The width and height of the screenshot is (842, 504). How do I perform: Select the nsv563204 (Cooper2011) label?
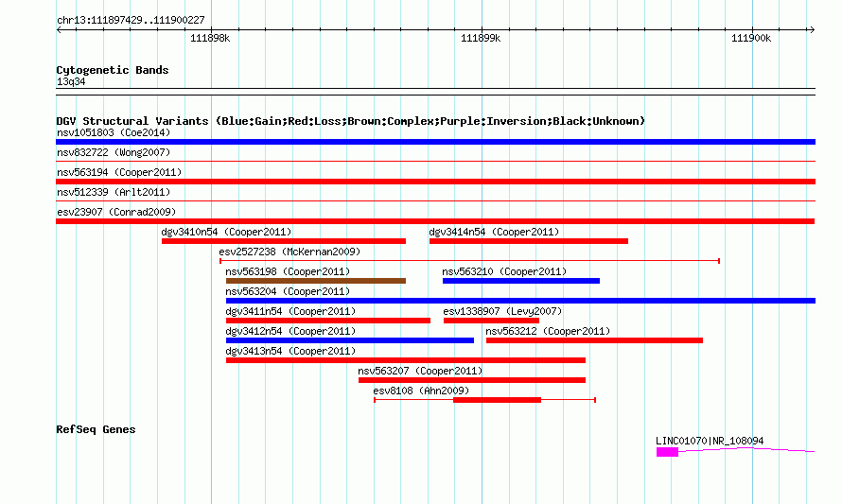[288, 291]
